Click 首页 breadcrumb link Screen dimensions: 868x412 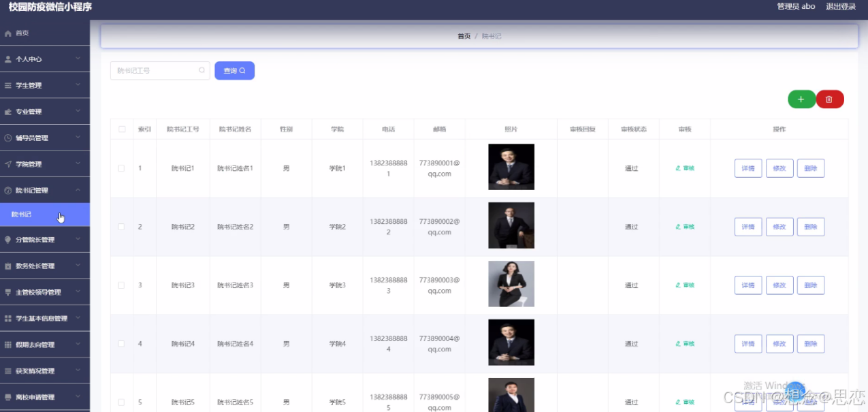click(x=464, y=36)
